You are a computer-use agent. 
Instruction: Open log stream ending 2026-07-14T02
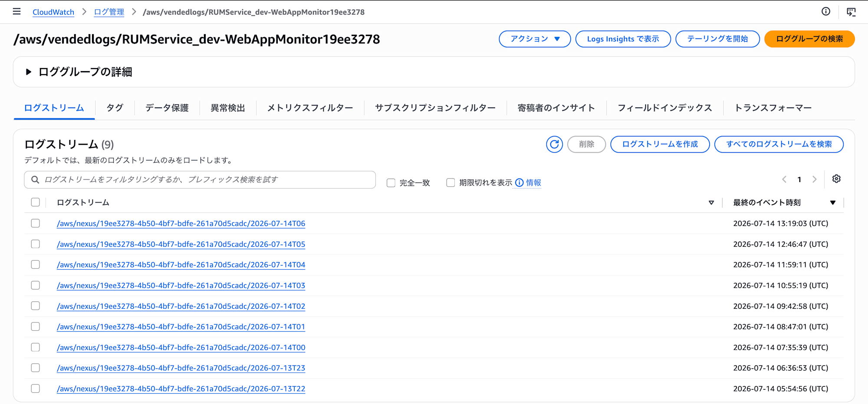[181, 306]
